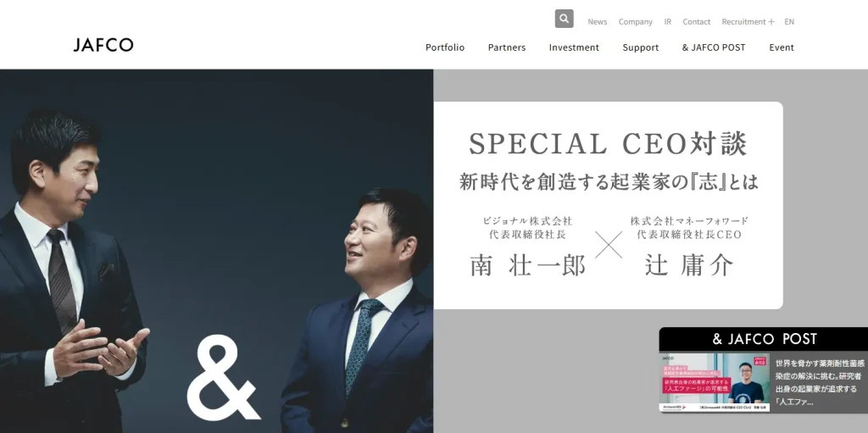The image size is (868, 433).
Task: Select Partners in main navigation
Action: pyautogui.click(x=507, y=47)
